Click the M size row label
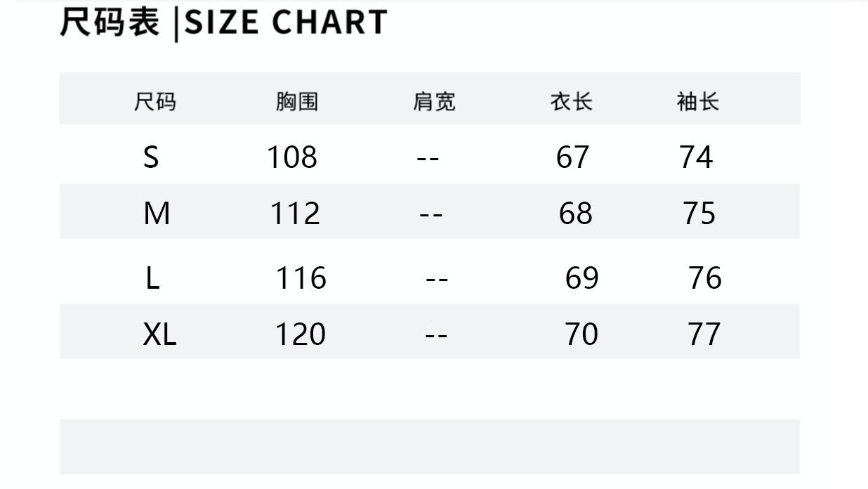The height and width of the screenshot is (489, 868). coord(157,213)
